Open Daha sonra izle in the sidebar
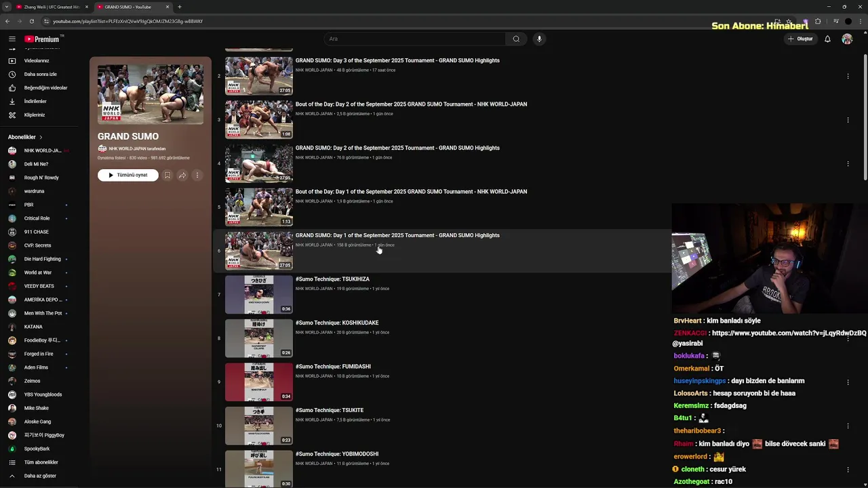The width and height of the screenshot is (868, 488). (40, 74)
